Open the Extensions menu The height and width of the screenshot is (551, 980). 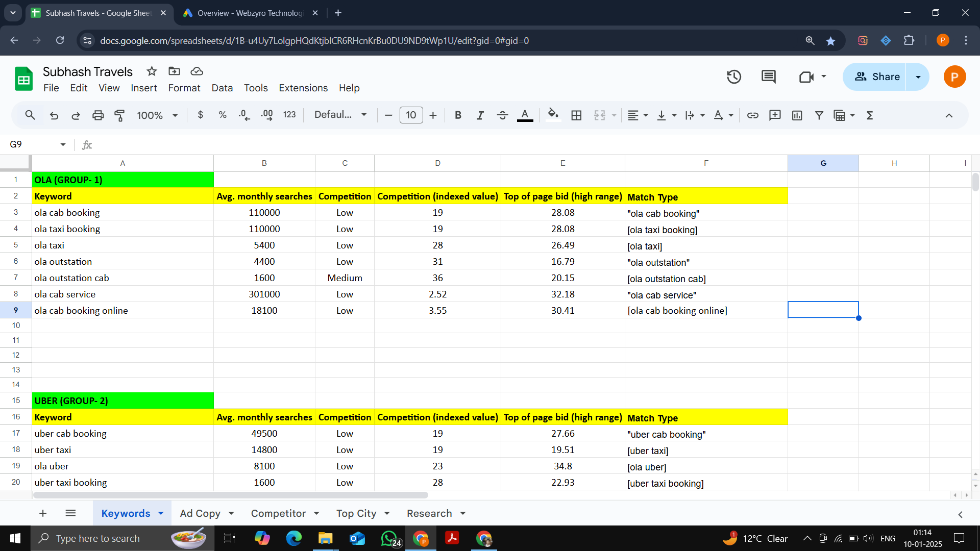coord(303,88)
